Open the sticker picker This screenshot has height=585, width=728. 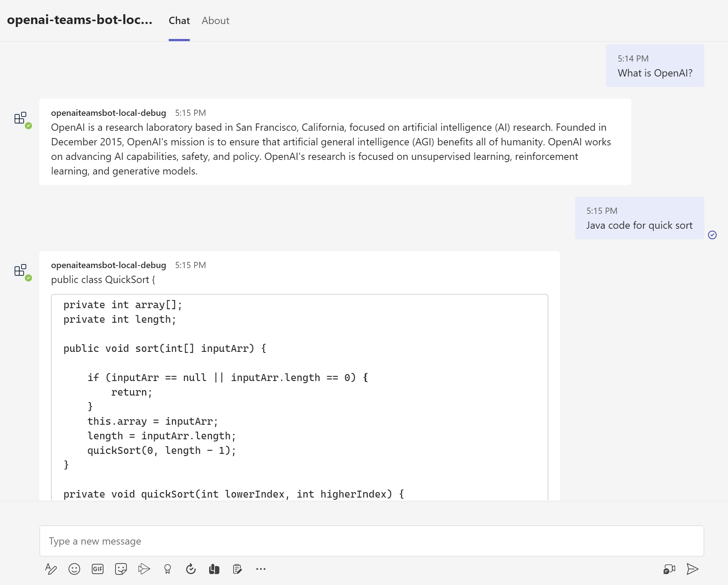pyautogui.click(x=121, y=569)
